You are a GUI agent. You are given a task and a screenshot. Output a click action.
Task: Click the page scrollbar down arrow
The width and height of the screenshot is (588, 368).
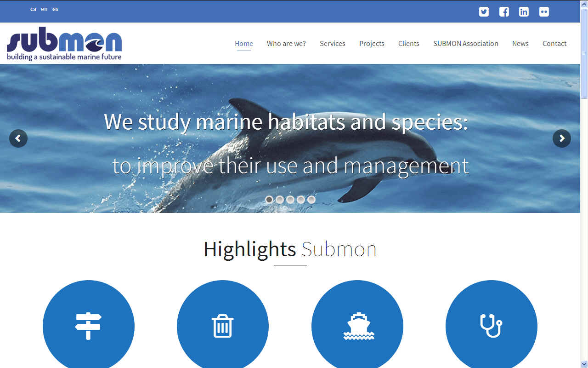pyautogui.click(x=584, y=364)
